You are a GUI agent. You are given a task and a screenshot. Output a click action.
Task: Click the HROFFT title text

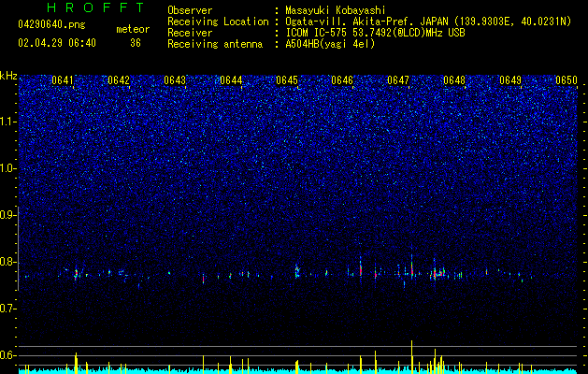(x=96, y=7)
